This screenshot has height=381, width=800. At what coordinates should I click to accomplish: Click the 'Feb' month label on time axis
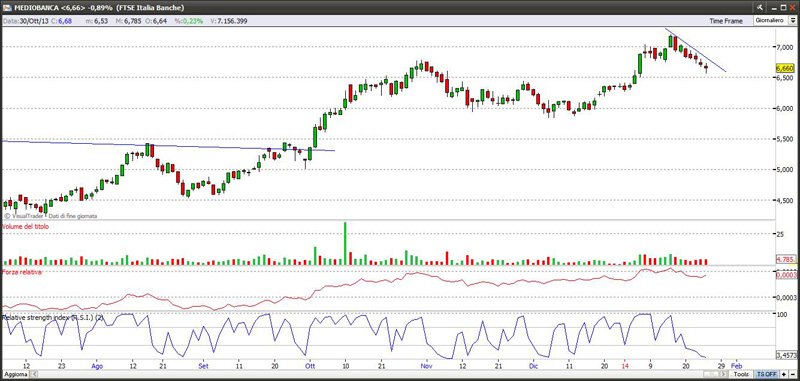736,366
